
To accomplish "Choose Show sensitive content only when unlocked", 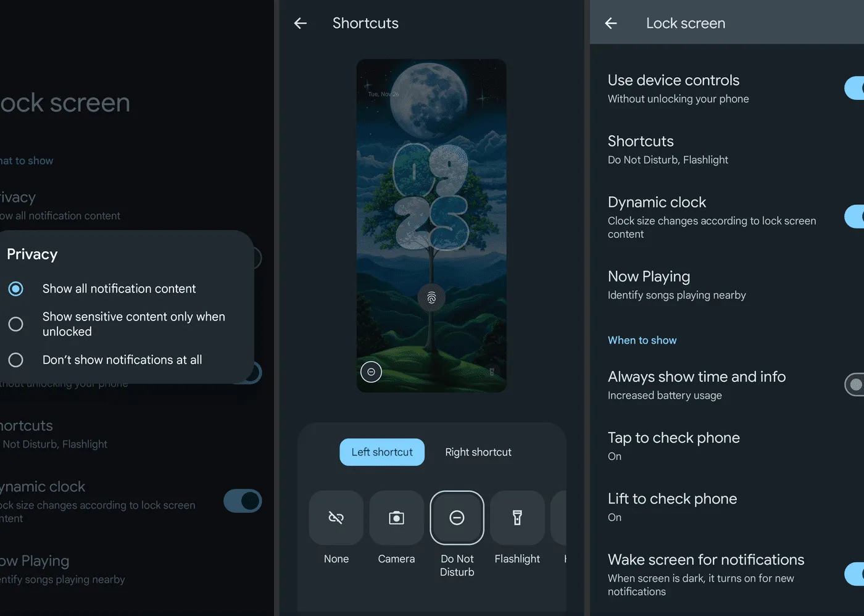I will point(16,324).
